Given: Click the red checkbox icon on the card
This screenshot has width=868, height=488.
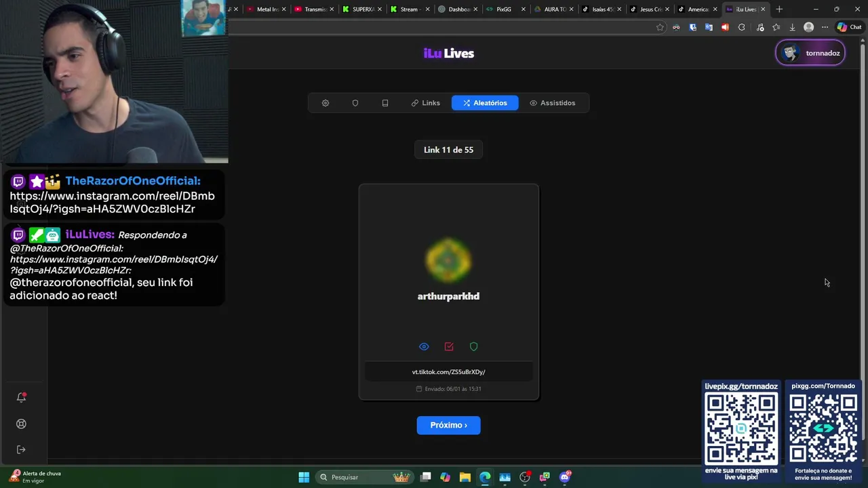Looking at the screenshot, I should point(449,346).
